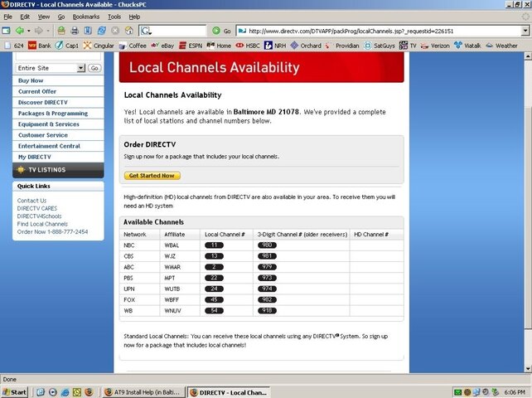The width and height of the screenshot is (532, 398).
Task: Switch to the AT9 Install Help taskbar window
Action: point(144,392)
